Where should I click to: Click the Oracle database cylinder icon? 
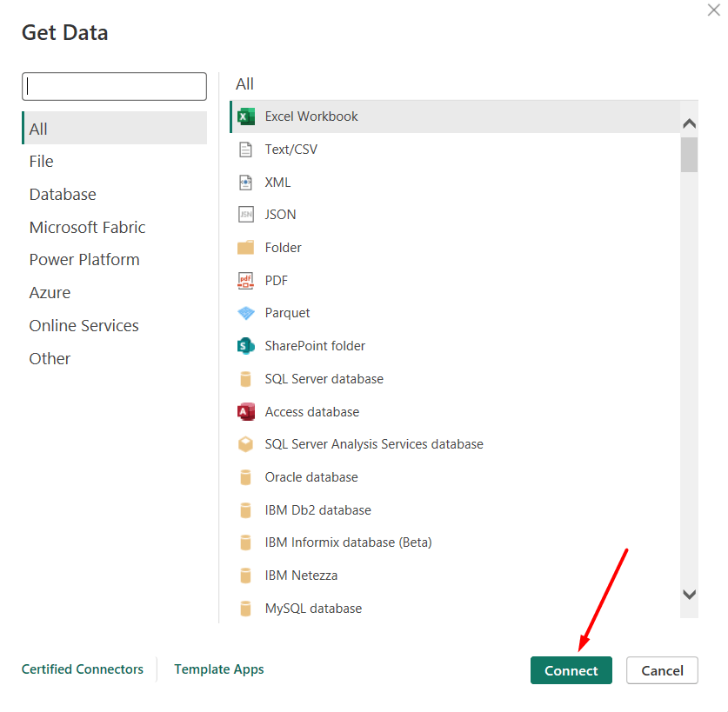coord(245,477)
